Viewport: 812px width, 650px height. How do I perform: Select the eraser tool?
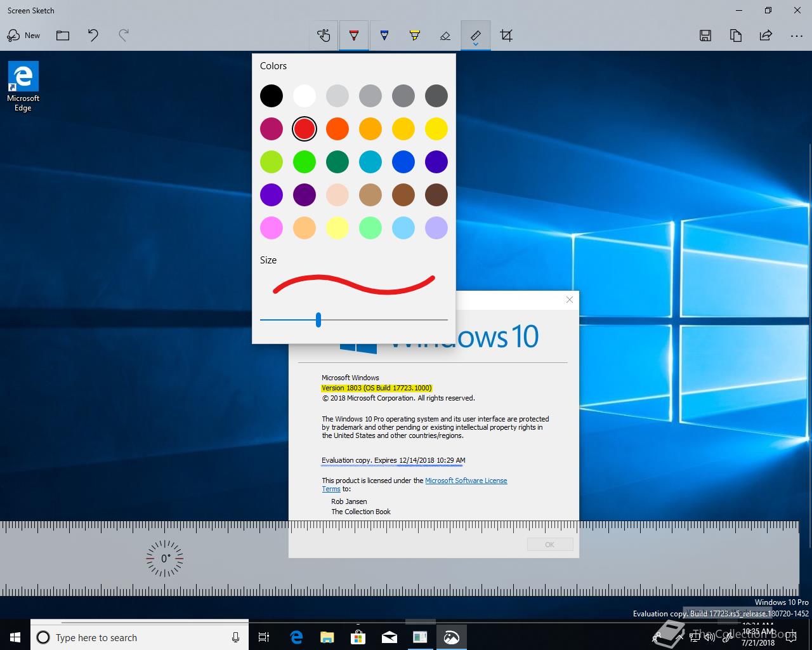point(445,36)
